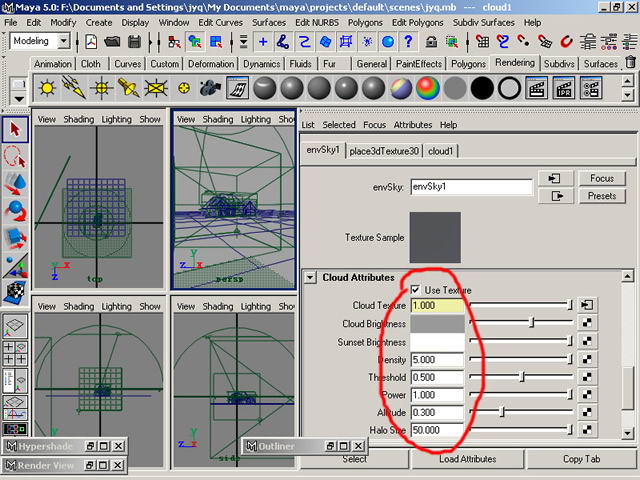Create an area light from shelf
This screenshot has width=640, height=480.
click(x=156, y=88)
